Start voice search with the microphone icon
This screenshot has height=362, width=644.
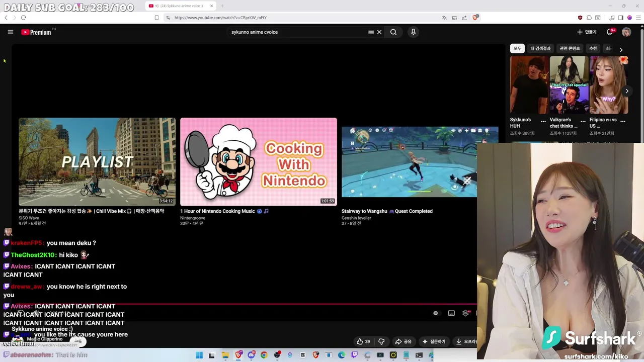413,32
